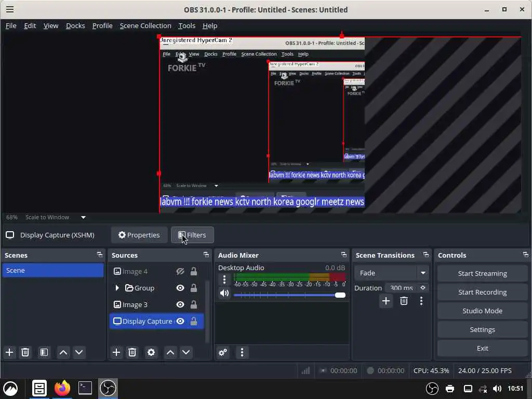This screenshot has height=399, width=532.
Task: Show the hidden Image 4 source
Action: tap(180, 271)
